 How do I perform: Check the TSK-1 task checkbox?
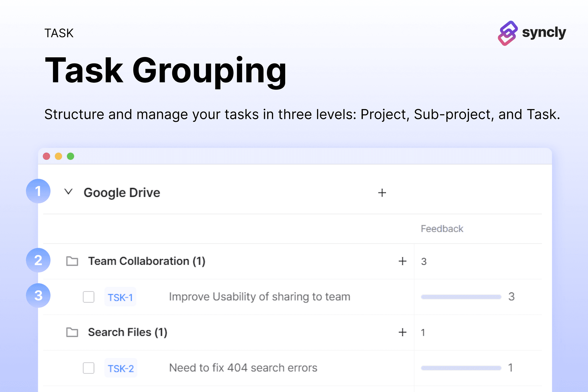pyautogui.click(x=88, y=297)
